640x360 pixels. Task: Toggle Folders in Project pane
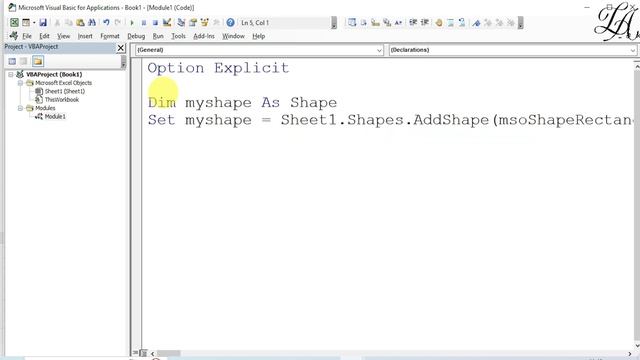[38, 61]
